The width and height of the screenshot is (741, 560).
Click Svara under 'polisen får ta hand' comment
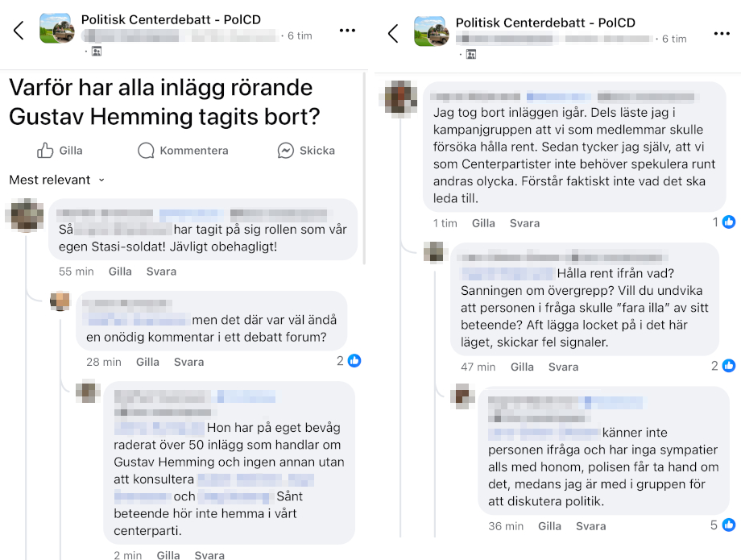[590, 526]
